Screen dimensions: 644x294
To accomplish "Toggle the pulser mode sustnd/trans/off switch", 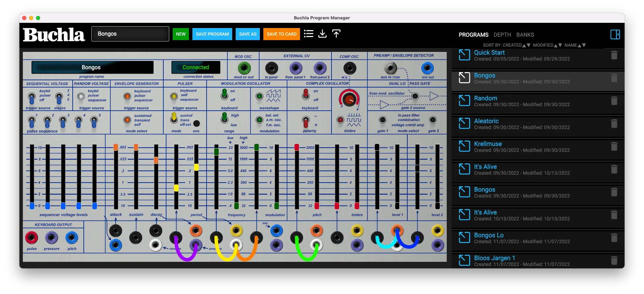I will [174, 119].
